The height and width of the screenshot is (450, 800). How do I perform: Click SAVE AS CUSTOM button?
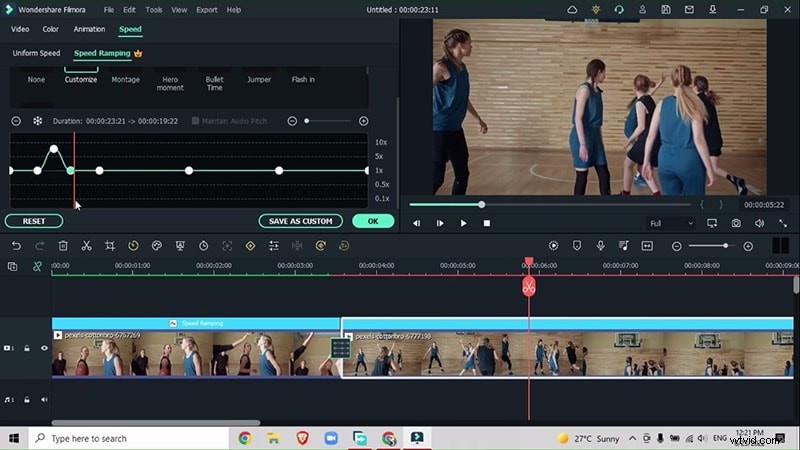301,221
